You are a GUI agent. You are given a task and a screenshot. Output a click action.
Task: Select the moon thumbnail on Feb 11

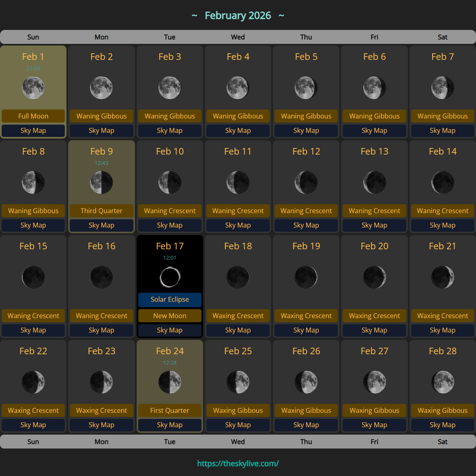(238, 182)
